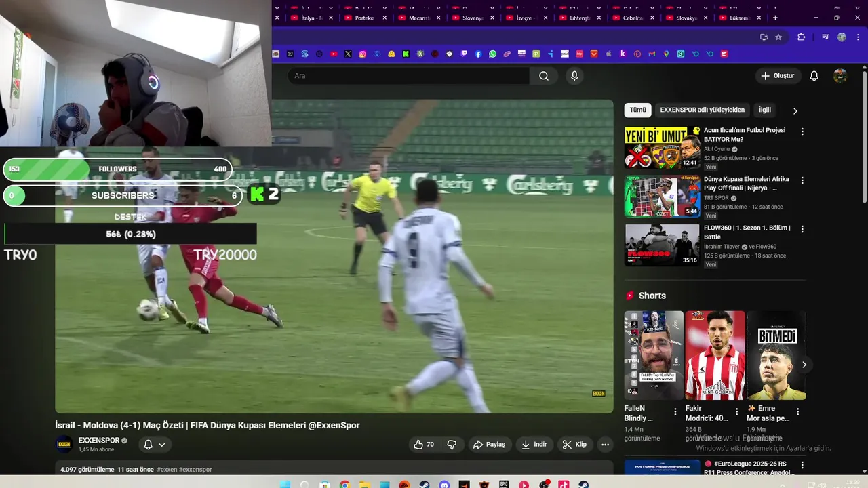Dislike the video with thumbs down
This screenshot has height=488, width=868.
pyautogui.click(x=452, y=445)
